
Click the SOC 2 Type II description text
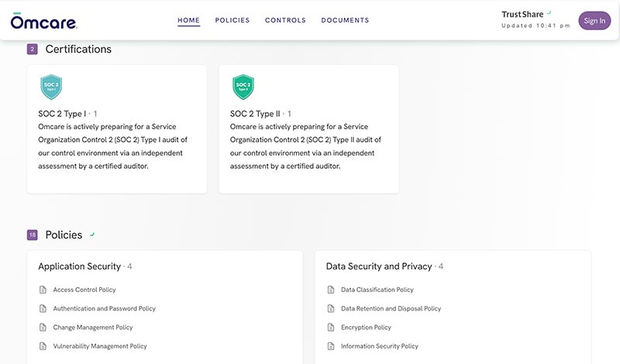pos(305,146)
